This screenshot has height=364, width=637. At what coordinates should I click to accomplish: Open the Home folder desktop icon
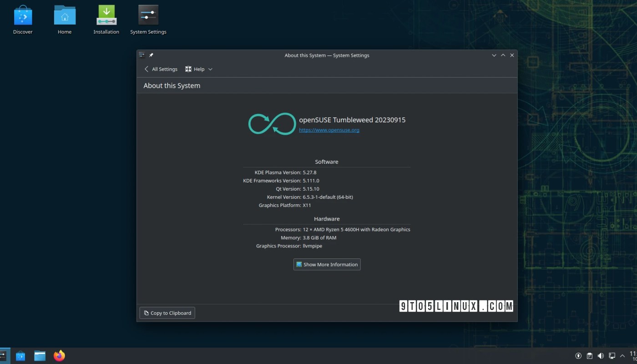point(65,20)
